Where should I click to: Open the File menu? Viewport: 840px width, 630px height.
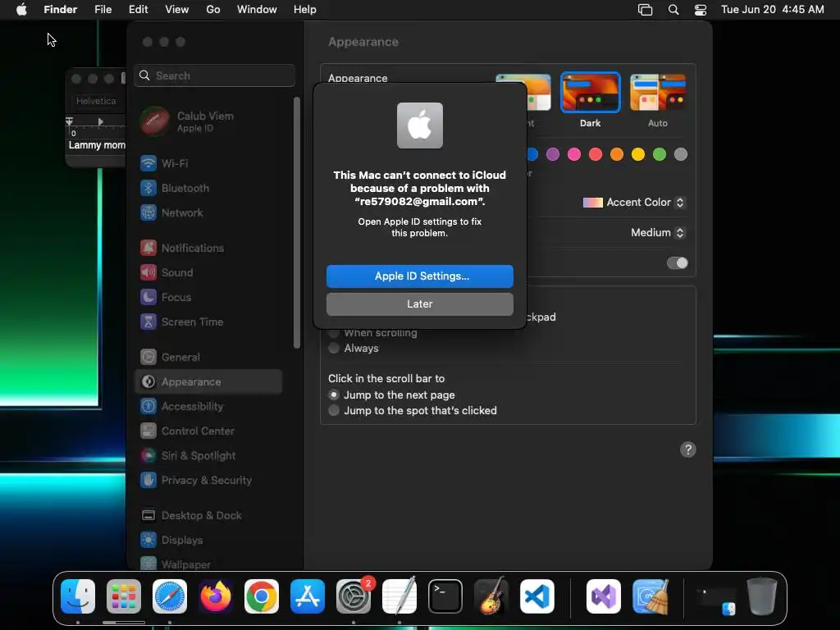103,10
